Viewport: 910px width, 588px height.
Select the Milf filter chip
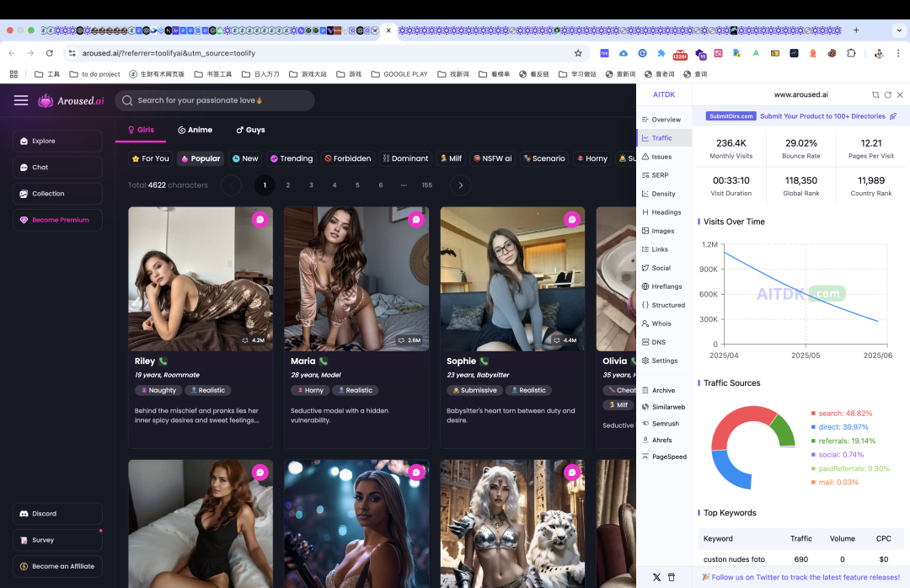click(x=451, y=158)
